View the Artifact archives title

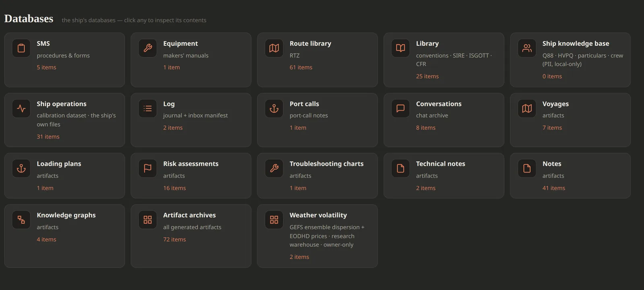[189, 215]
